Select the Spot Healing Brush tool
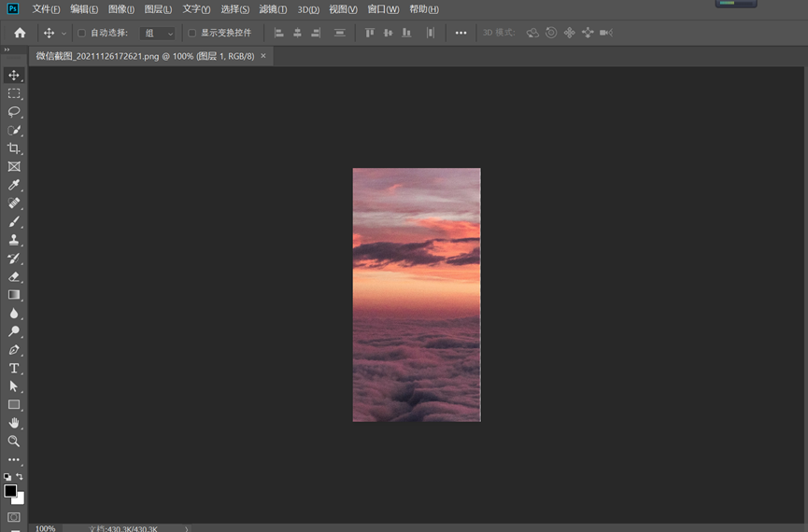808x532 pixels. pos(14,203)
